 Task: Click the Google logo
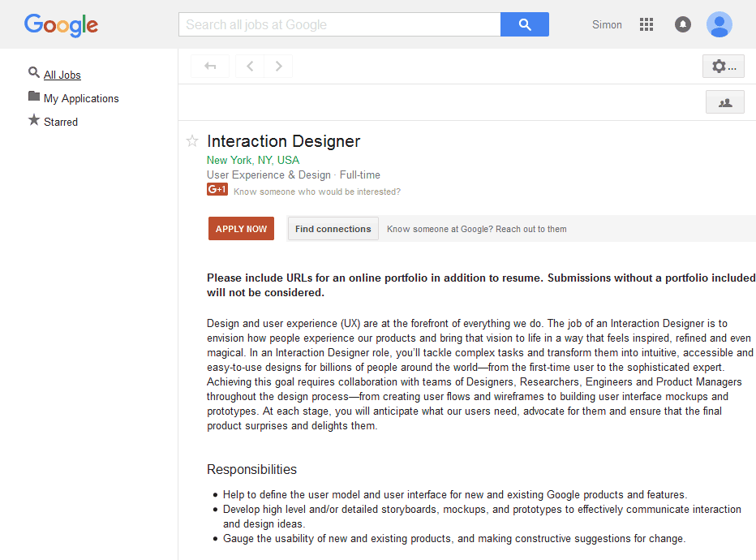[x=61, y=25]
